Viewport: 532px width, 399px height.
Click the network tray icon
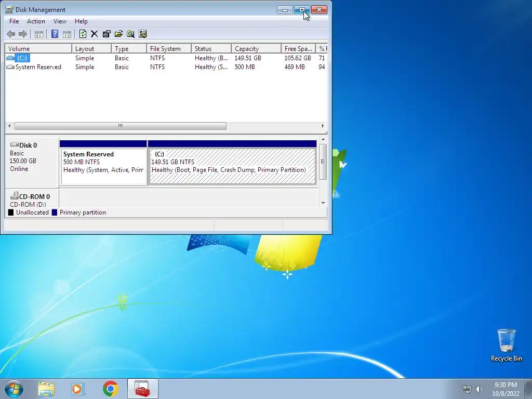467,389
